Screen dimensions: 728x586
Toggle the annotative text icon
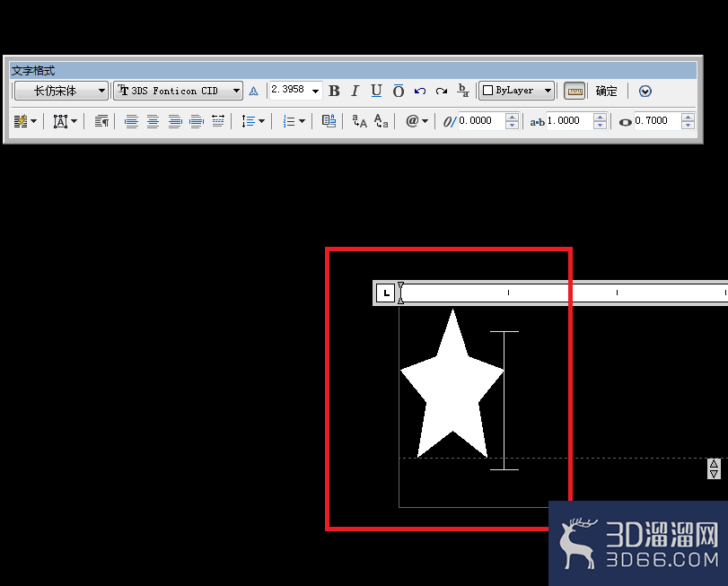(253, 91)
